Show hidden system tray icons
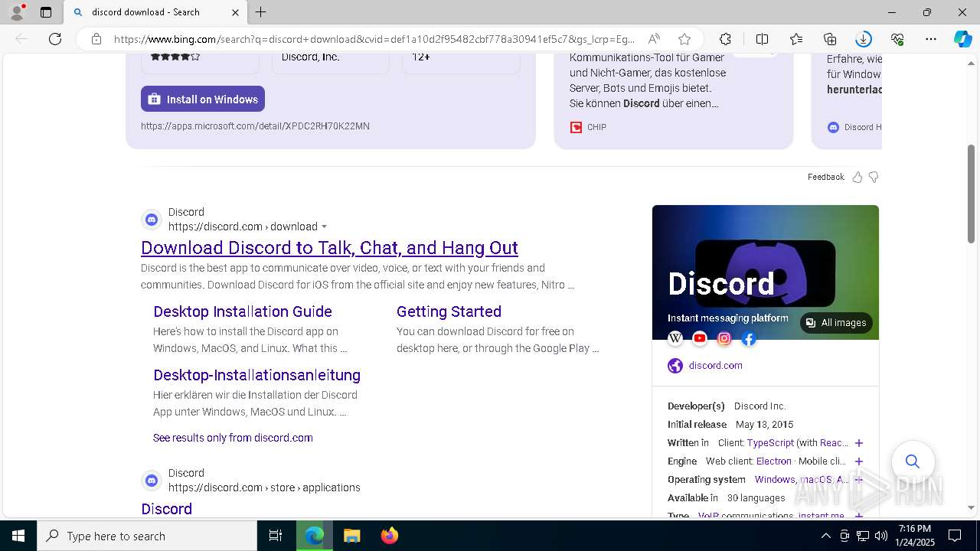Image resolution: width=980 pixels, height=551 pixels. (x=825, y=536)
